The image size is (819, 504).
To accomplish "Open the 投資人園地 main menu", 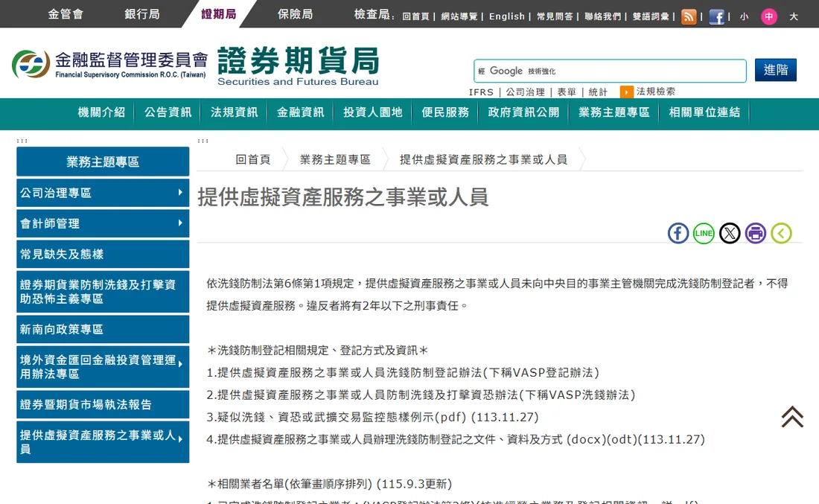I will [x=372, y=112].
